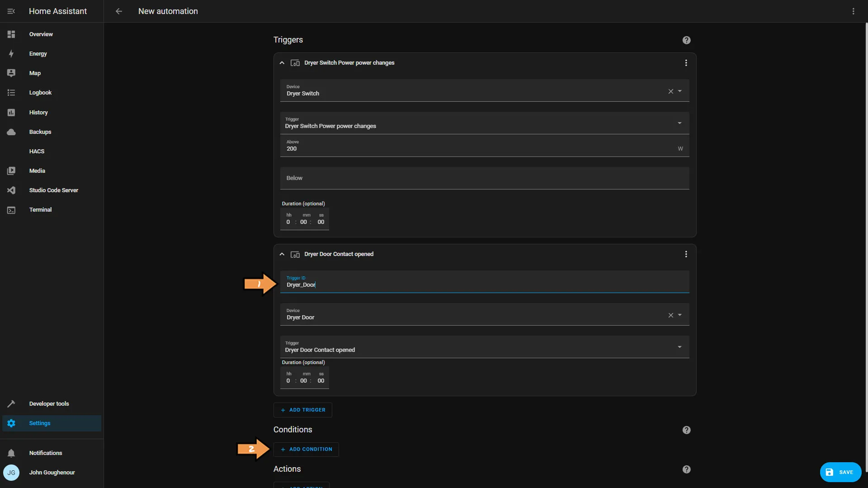The height and width of the screenshot is (488, 868).
Task: Click the device icon beside Dryer Door Contact opened
Action: (x=295, y=254)
